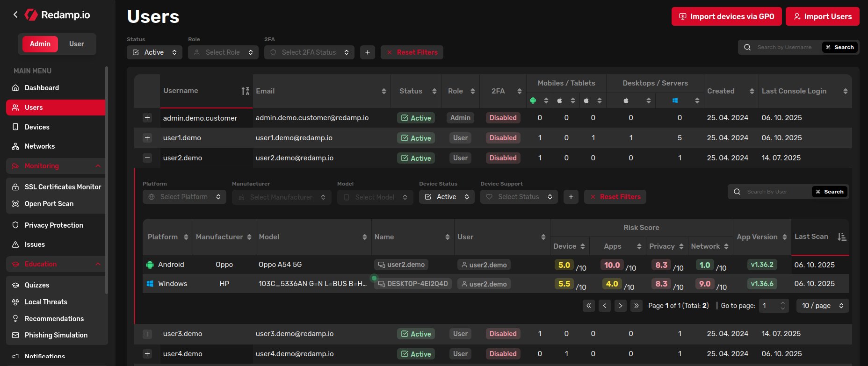
Task: Go to next page in device pagination
Action: tap(621, 306)
